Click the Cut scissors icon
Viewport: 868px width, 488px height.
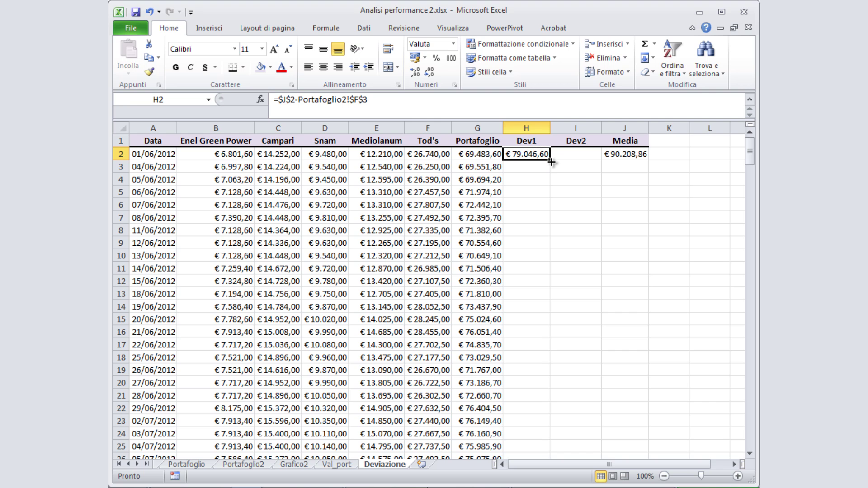pyautogui.click(x=149, y=44)
